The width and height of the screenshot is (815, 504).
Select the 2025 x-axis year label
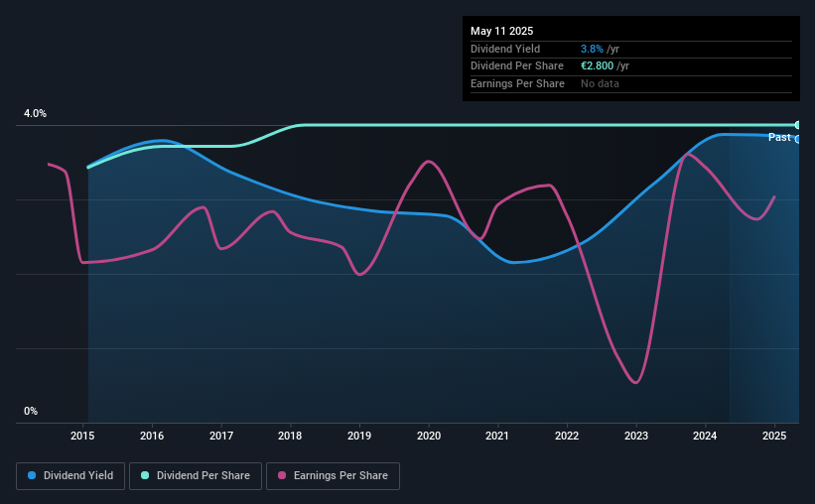(774, 436)
